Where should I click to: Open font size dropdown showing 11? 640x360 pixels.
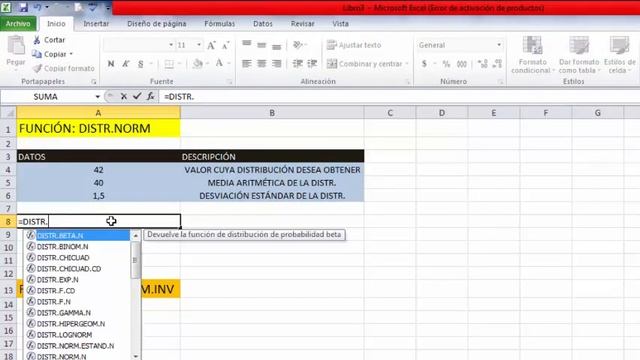pos(199,45)
